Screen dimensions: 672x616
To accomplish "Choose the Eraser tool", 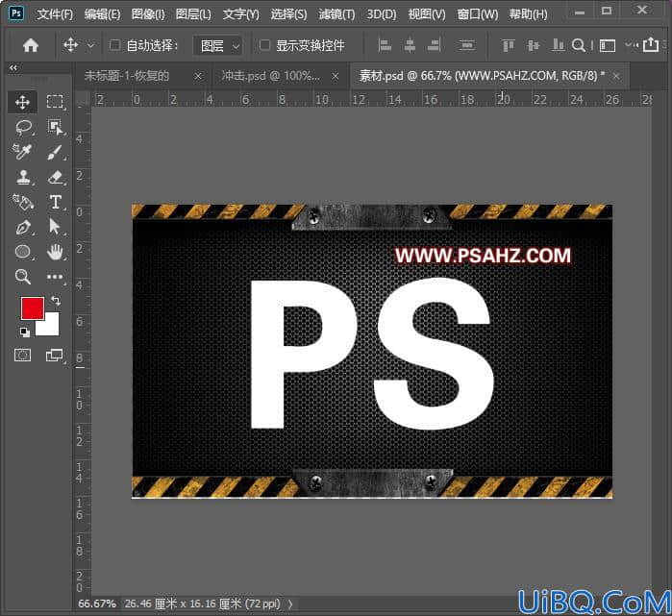I will click(x=55, y=177).
